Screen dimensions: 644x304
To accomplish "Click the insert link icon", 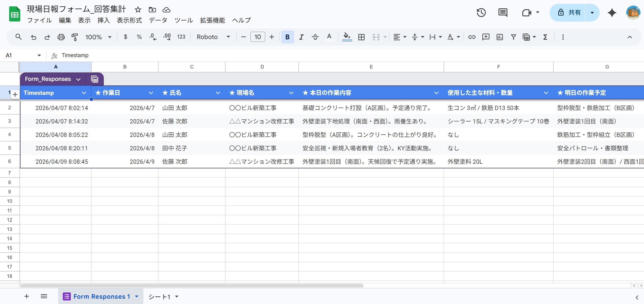I will click(x=472, y=37).
